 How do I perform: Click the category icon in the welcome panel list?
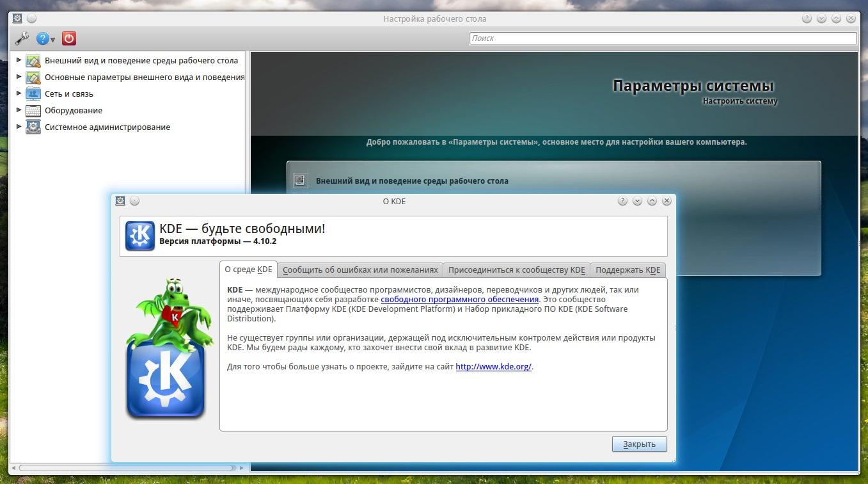(300, 181)
